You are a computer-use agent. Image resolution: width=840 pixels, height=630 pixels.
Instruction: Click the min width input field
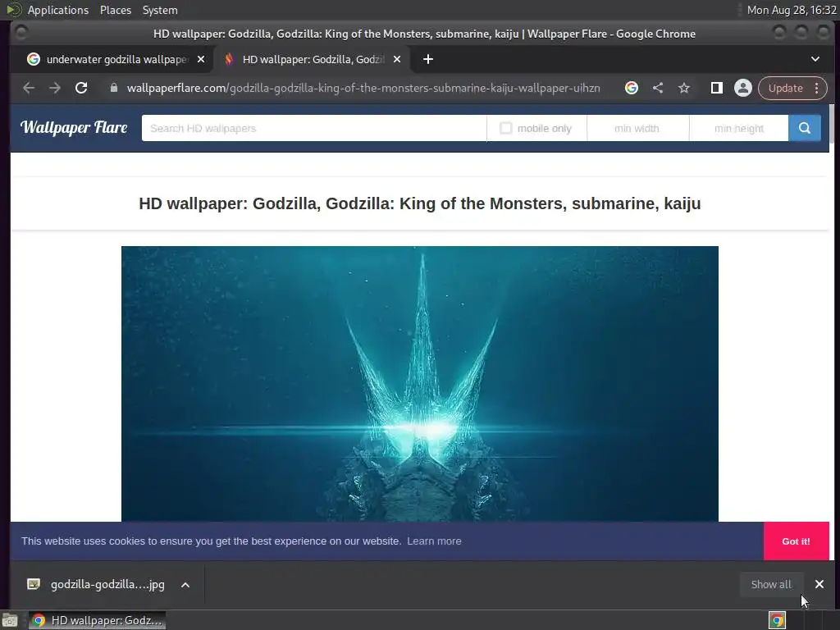(x=637, y=128)
